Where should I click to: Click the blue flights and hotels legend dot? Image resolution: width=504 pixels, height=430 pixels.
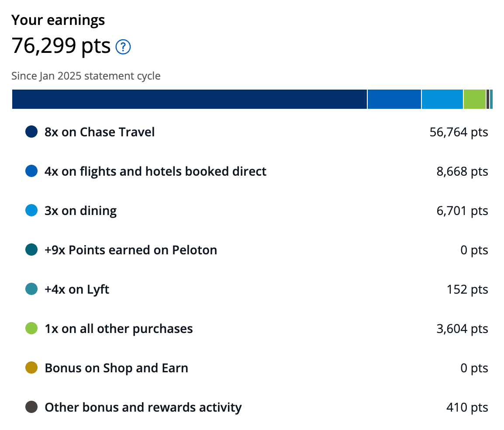click(31, 171)
